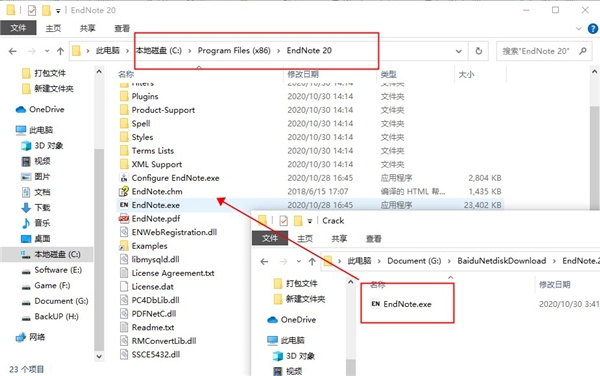Image resolution: width=600 pixels, height=376 pixels.
Task: Open Document (G:) drive in sidebar
Action: click(61, 301)
